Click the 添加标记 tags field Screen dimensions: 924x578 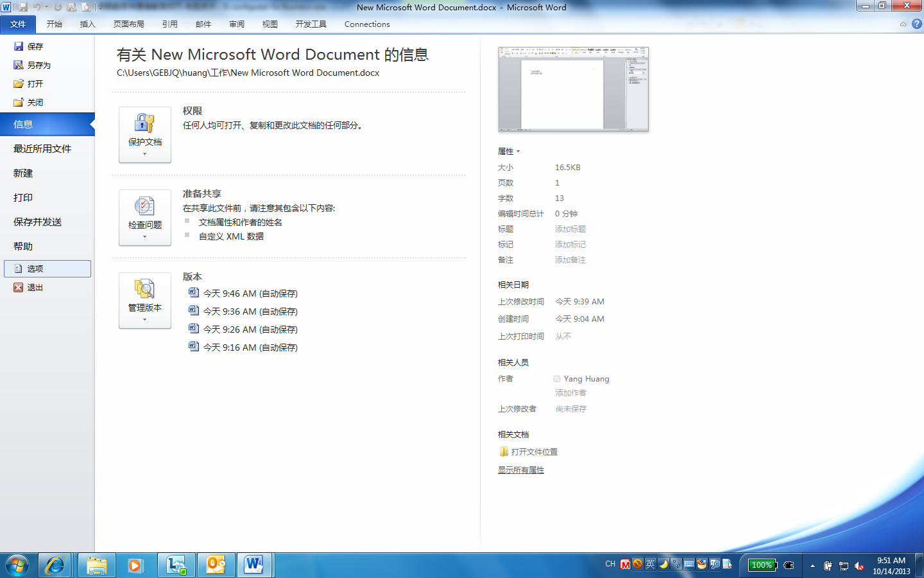pyautogui.click(x=570, y=245)
